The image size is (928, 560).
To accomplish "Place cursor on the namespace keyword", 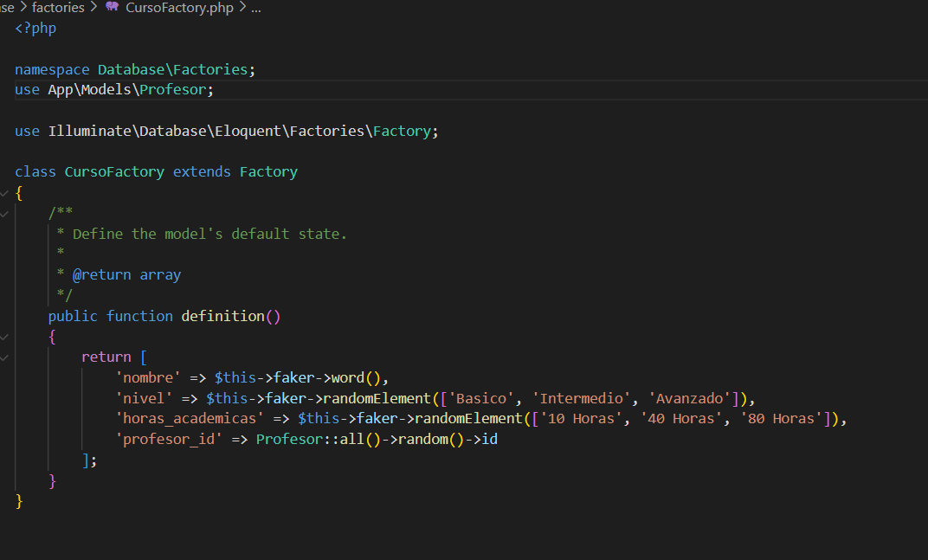I will [52, 70].
